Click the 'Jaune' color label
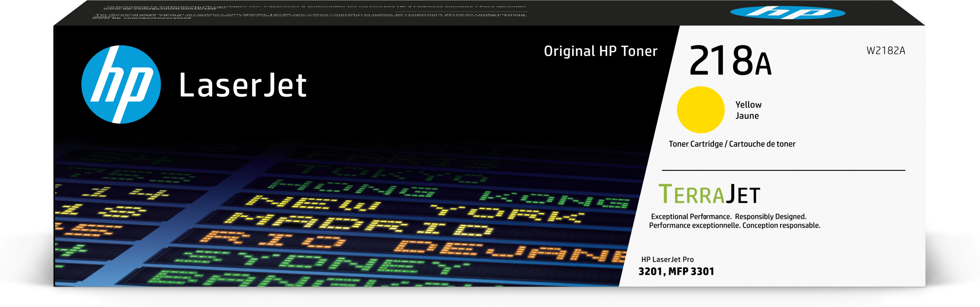980x307 pixels. 747,116
